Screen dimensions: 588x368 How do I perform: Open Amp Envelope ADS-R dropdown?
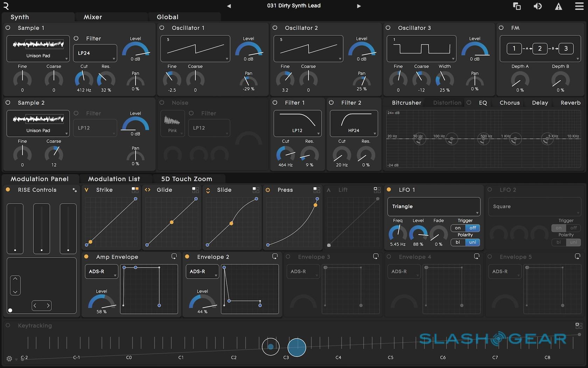click(101, 272)
